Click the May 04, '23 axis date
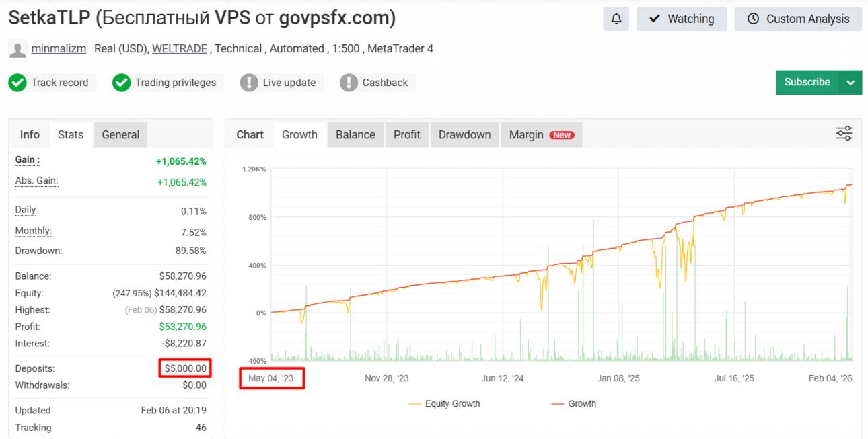The width and height of the screenshot is (868, 439). tap(271, 378)
